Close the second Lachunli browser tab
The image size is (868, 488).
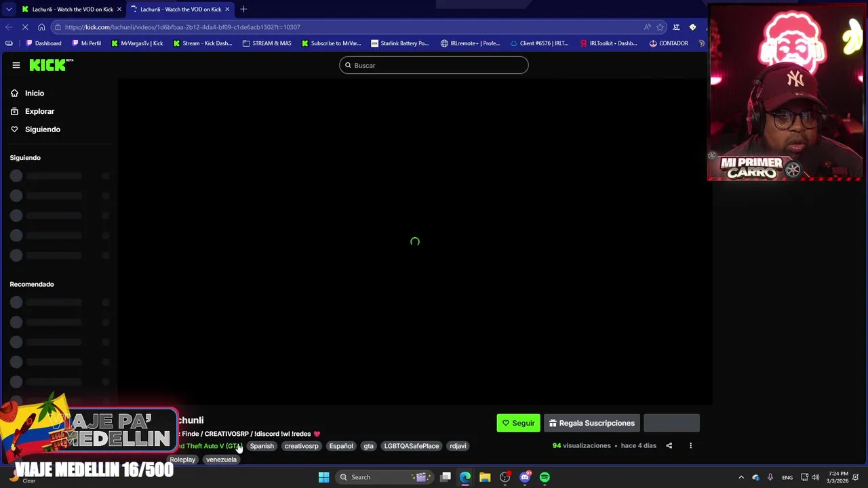click(x=227, y=9)
